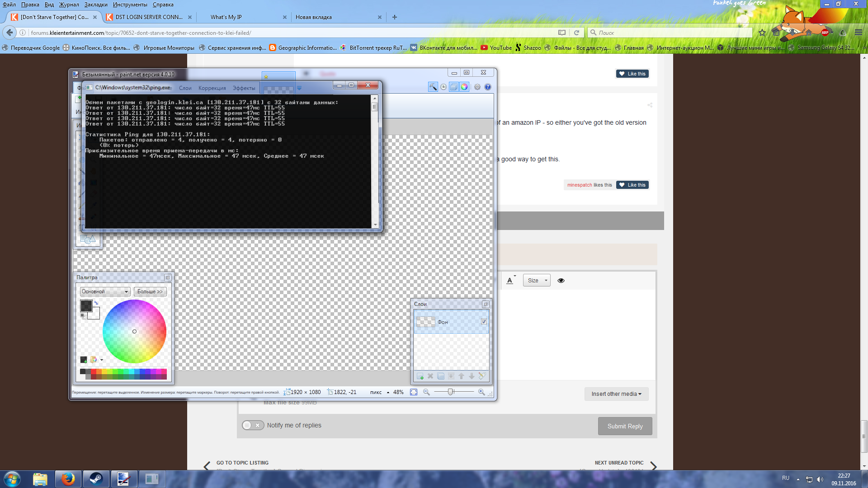The width and height of the screenshot is (868, 488).
Task: Duplicate layer icon in the Слои panel
Action: click(441, 376)
